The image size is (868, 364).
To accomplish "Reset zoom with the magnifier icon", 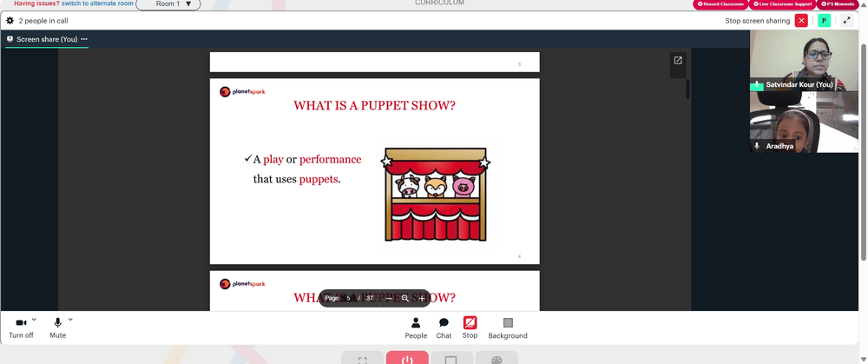I will 405,298.
